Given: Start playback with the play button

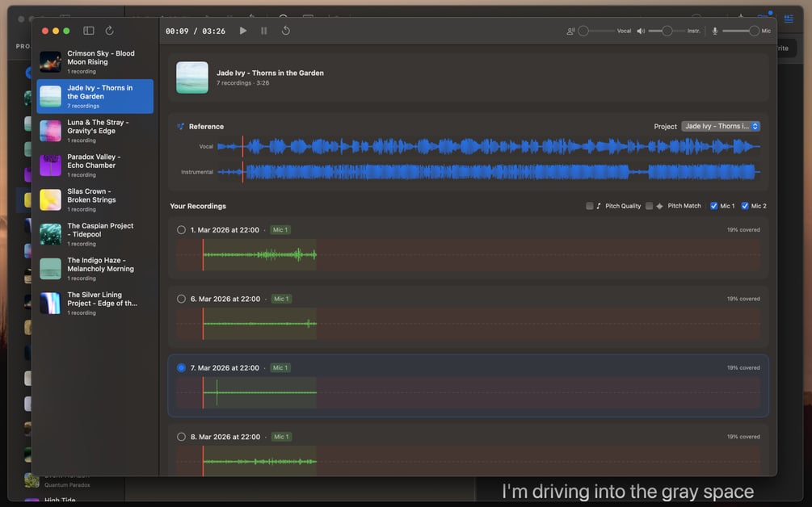Looking at the screenshot, I should click(243, 31).
